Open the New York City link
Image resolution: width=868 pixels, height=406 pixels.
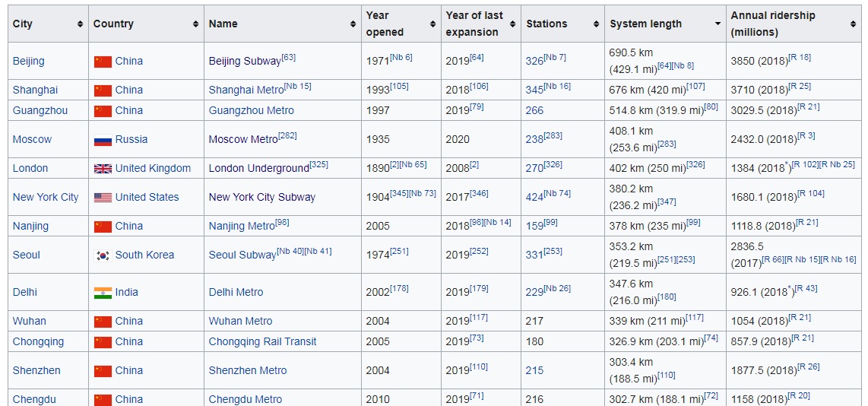(x=46, y=197)
